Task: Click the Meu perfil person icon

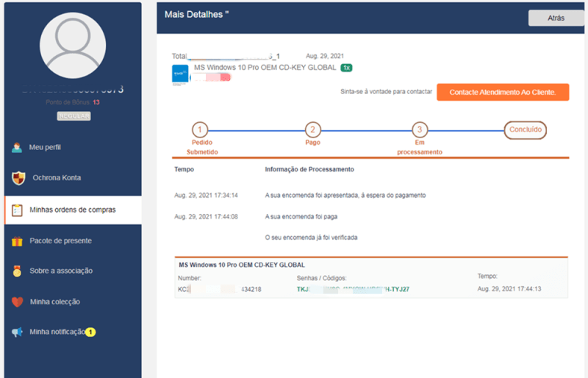Action: [17, 148]
